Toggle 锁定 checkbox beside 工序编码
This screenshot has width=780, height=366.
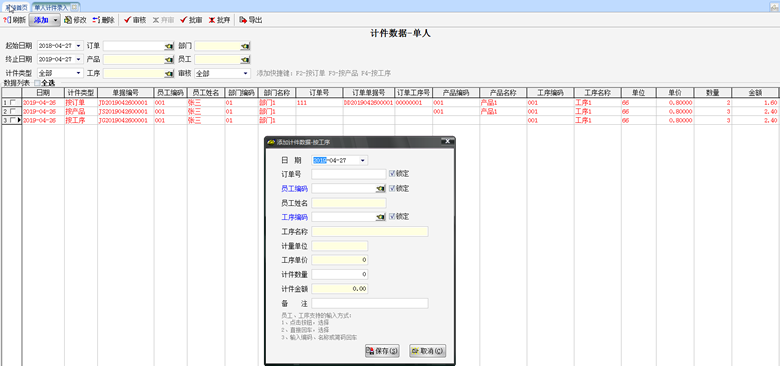click(392, 217)
